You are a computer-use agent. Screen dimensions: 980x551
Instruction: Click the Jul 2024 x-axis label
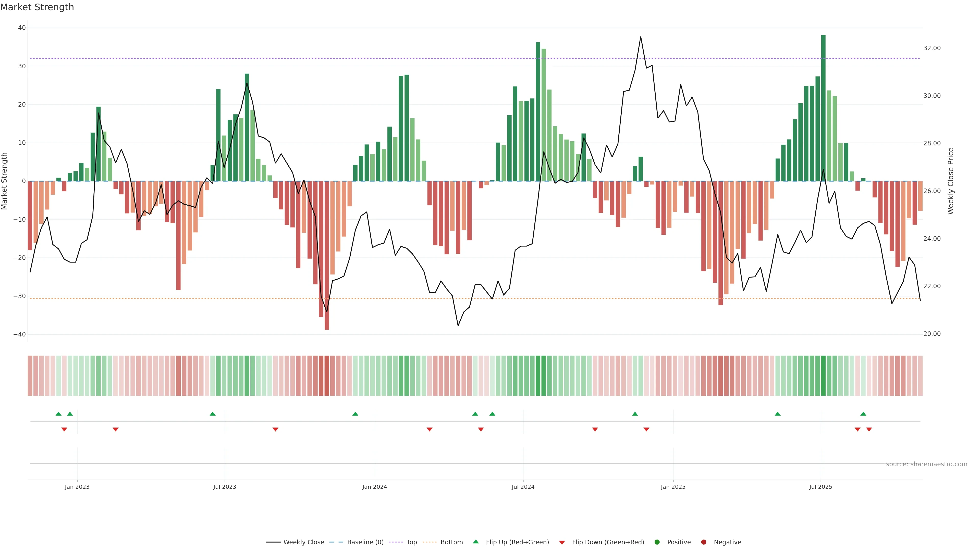pos(523,487)
